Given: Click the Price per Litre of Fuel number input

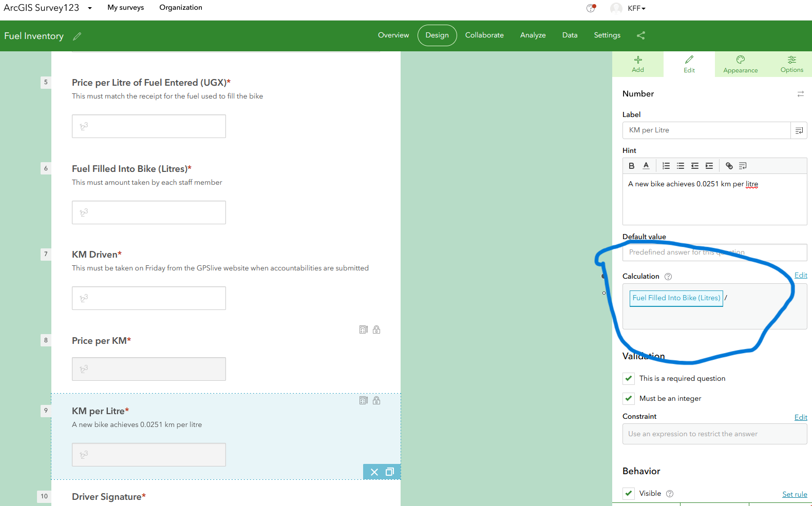Looking at the screenshot, I should pyautogui.click(x=149, y=126).
